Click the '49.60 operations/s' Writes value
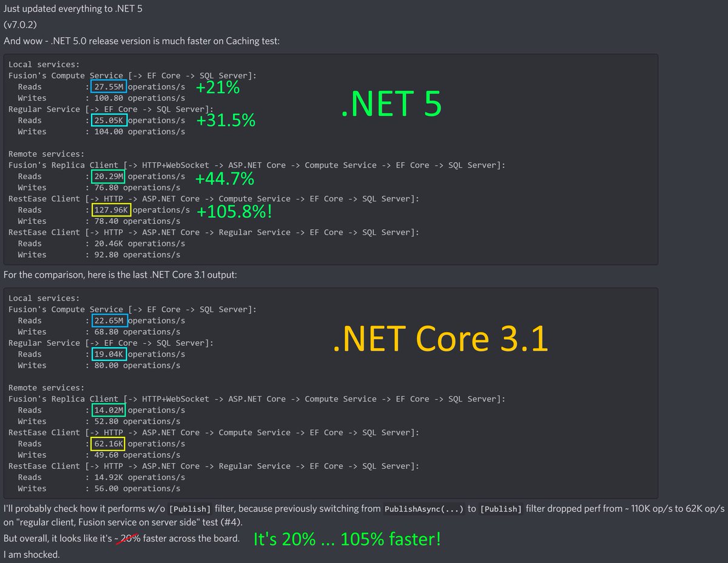Screen dimensions: 728x563 click(138, 455)
